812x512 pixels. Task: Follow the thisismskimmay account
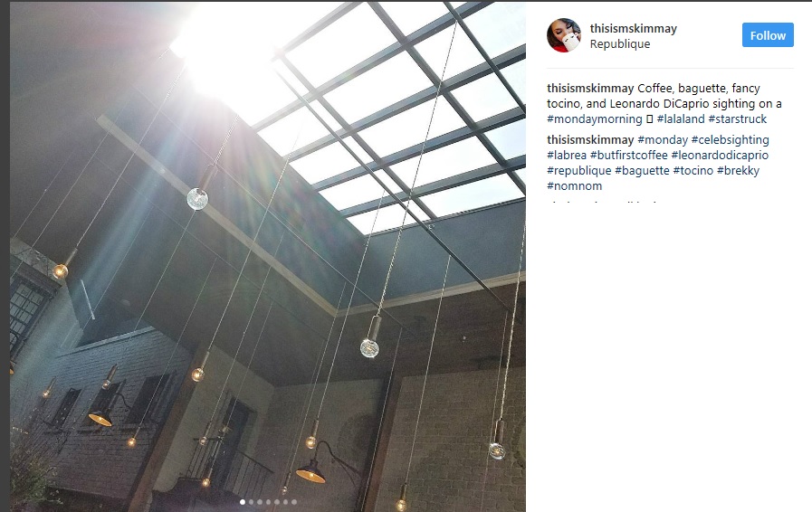point(768,35)
